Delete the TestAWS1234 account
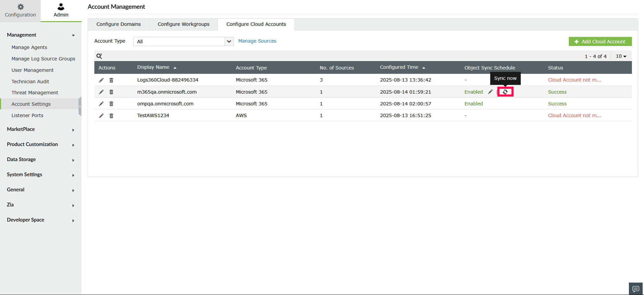The height and width of the screenshot is (295, 644). coord(111,115)
